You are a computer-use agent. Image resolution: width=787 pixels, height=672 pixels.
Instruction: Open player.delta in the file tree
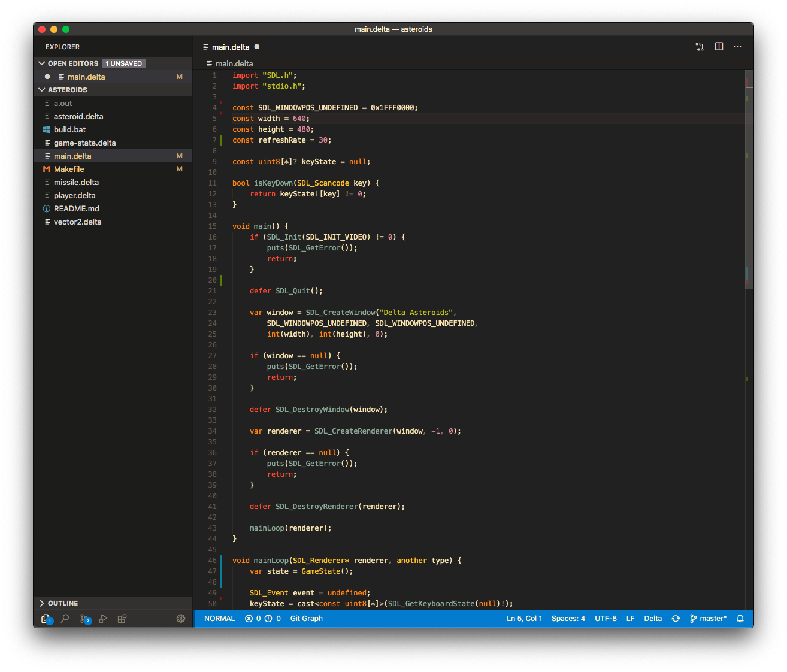click(113, 195)
